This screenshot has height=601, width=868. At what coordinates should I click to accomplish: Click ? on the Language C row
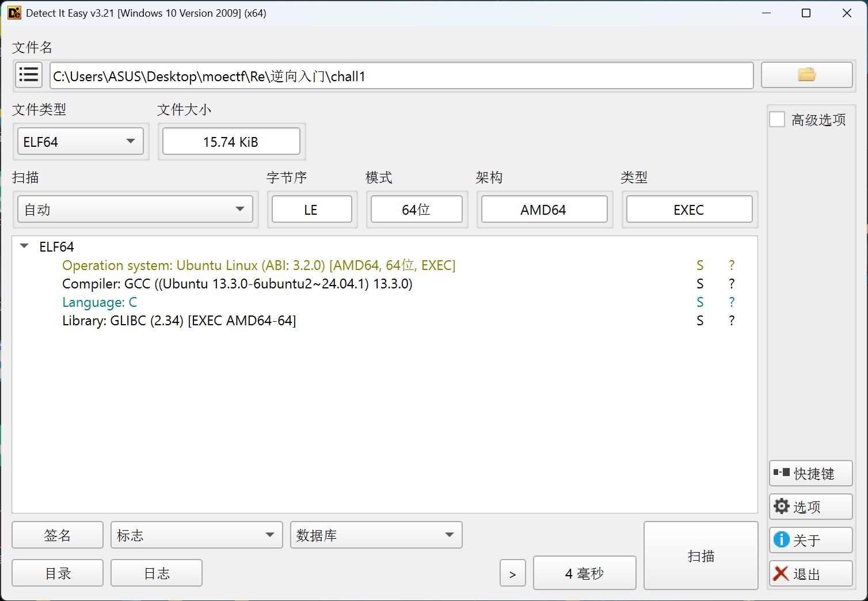tap(732, 302)
